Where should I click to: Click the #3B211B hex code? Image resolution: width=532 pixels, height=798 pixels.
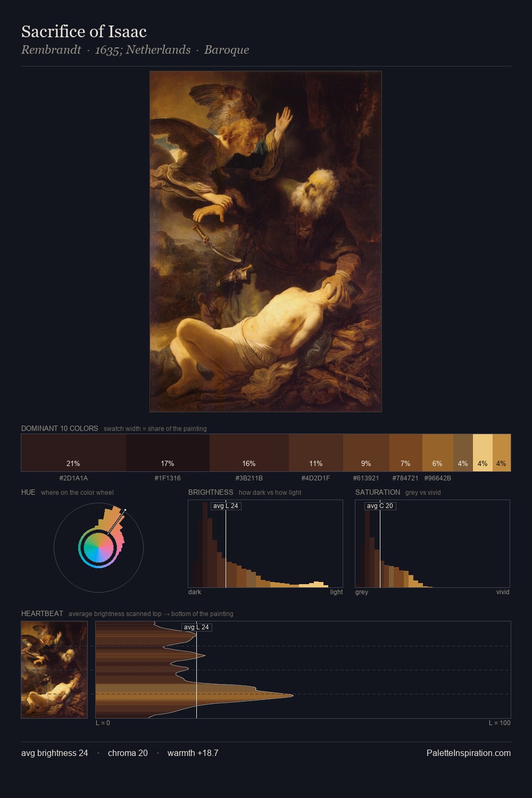[249, 478]
